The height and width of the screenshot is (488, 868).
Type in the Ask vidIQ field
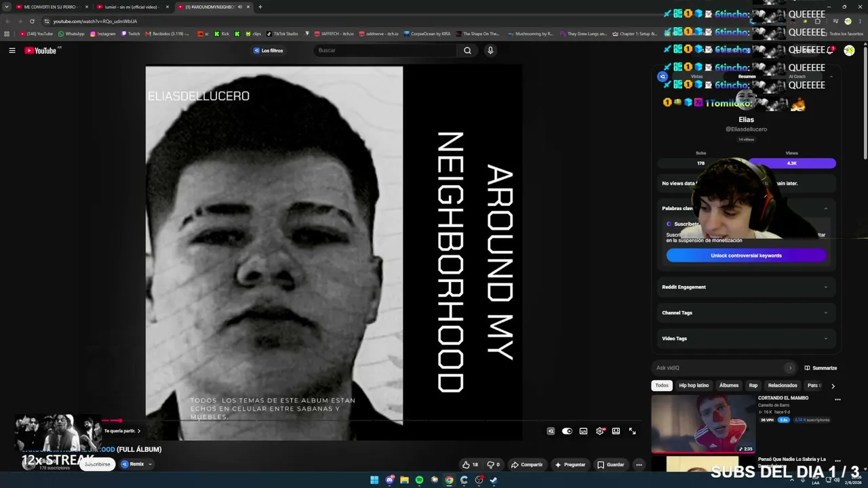[719, 368]
